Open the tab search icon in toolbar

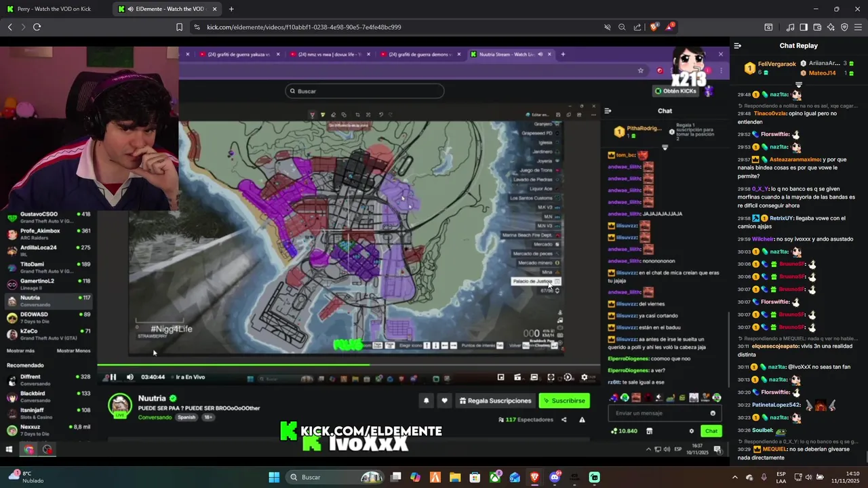(x=768, y=27)
